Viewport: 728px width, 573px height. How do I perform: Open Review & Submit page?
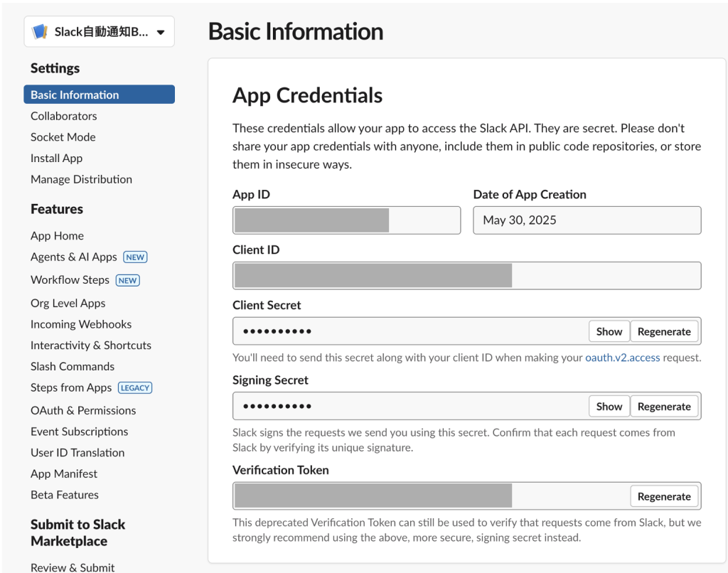pyautogui.click(x=73, y=567)
